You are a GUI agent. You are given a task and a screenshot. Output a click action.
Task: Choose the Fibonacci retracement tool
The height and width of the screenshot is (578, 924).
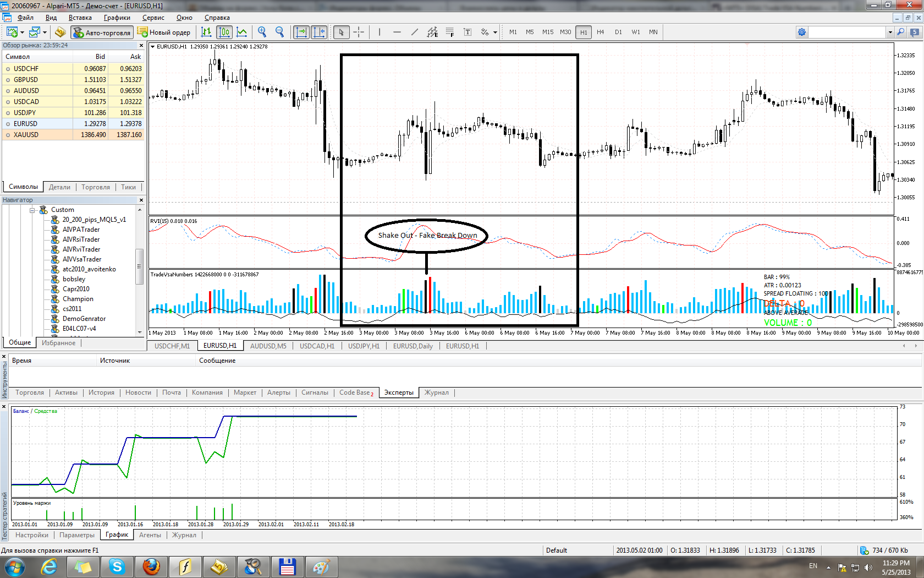[x=450, y=32]
